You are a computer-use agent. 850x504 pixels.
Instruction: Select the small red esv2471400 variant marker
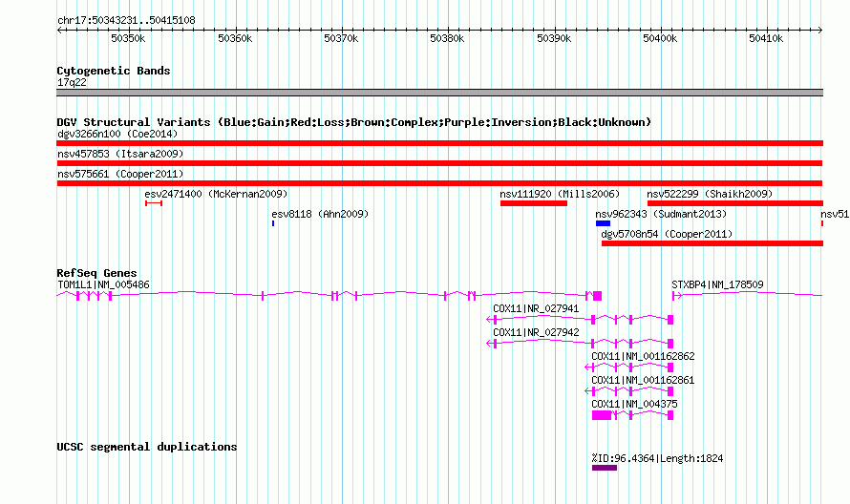[x=154, y=203]
